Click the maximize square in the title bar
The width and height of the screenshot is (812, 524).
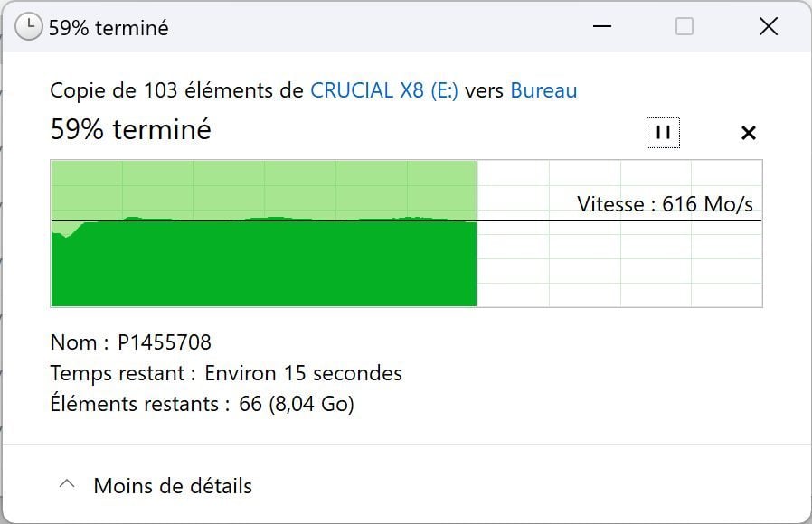(x=685, y=27)
